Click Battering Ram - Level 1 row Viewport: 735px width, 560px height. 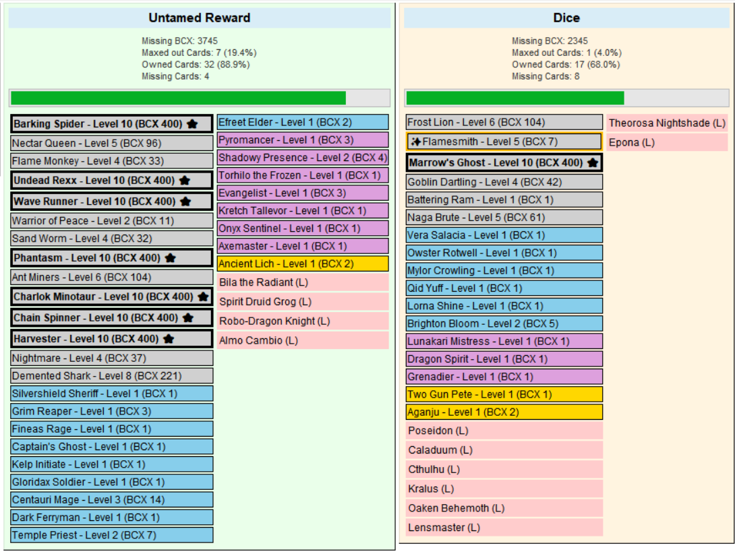pyautogui.click(x=504, y=199)
